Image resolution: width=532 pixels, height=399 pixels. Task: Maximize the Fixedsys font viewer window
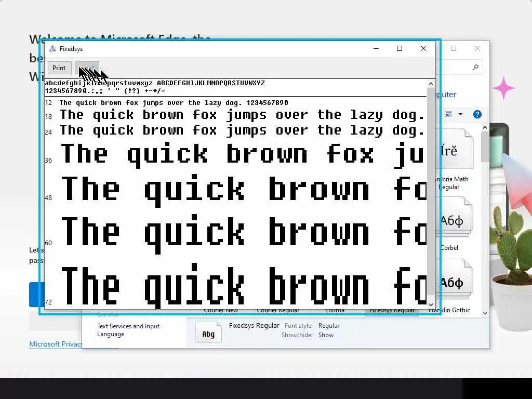400,48
